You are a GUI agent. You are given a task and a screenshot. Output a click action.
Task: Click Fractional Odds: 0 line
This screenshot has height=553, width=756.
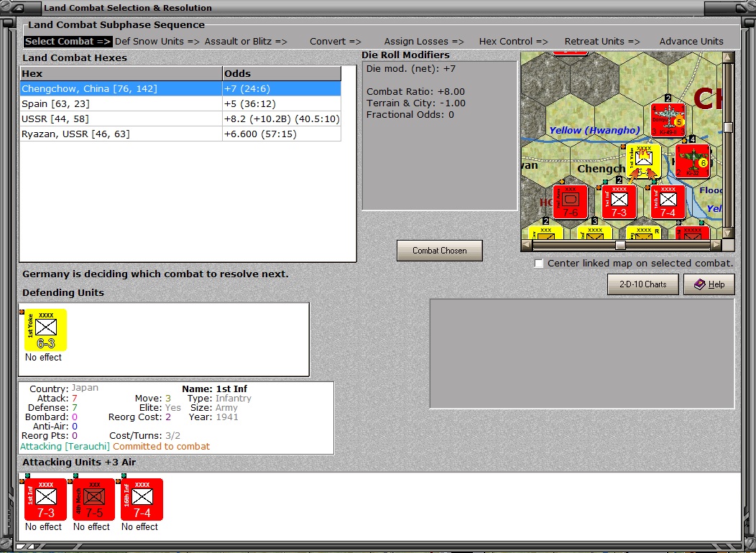(410, 115)
